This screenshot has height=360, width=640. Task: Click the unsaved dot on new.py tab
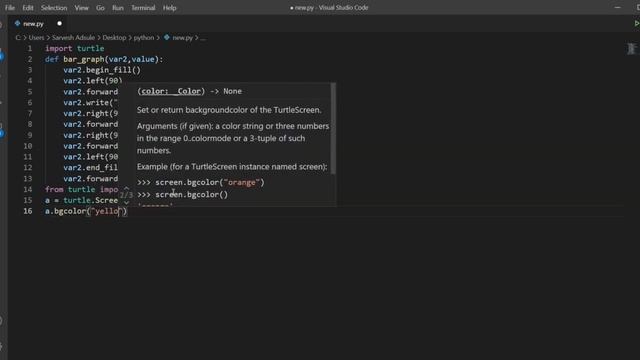[60, 24]
